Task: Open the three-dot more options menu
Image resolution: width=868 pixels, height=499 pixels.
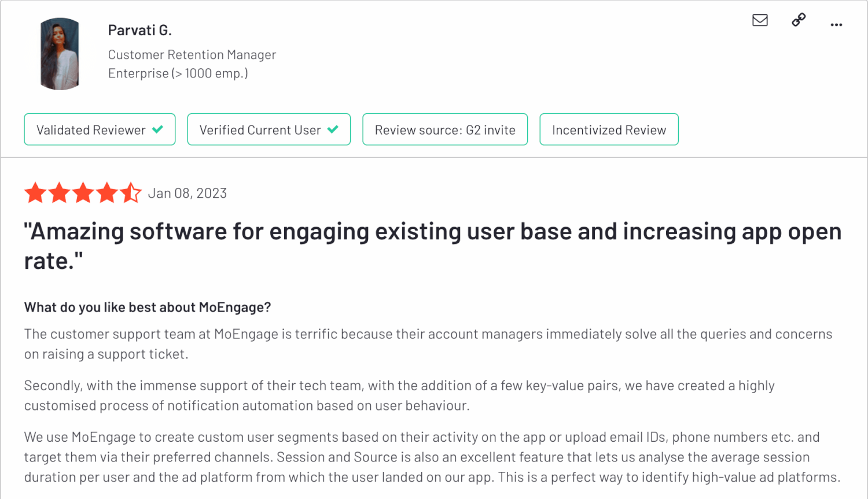Action: click(x=836, y=25)
